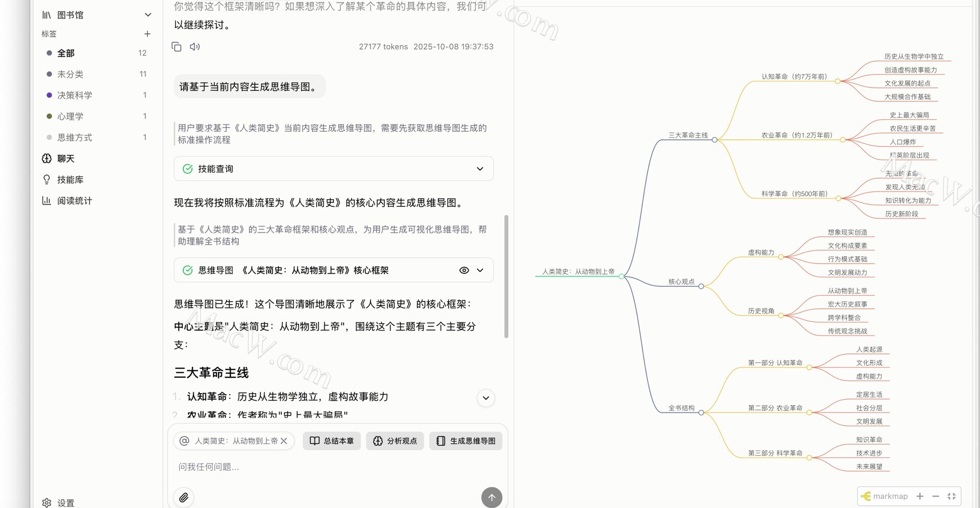980x508 pixels.
Task: Collapse the 图书馆 sidebar section
Action: click(148, 15)
